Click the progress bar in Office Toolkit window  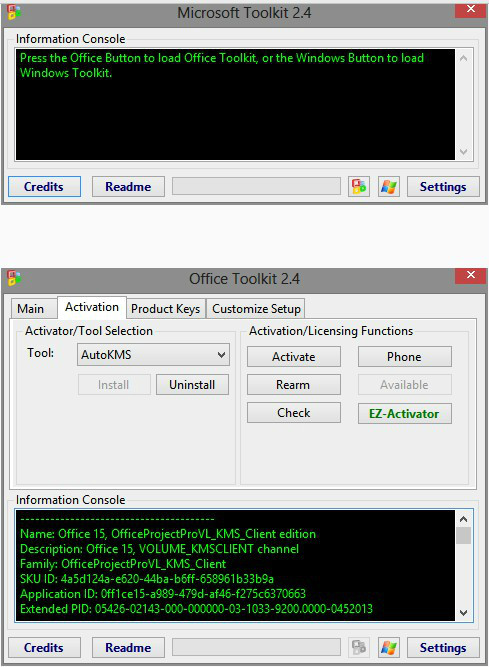click(256, 647)
